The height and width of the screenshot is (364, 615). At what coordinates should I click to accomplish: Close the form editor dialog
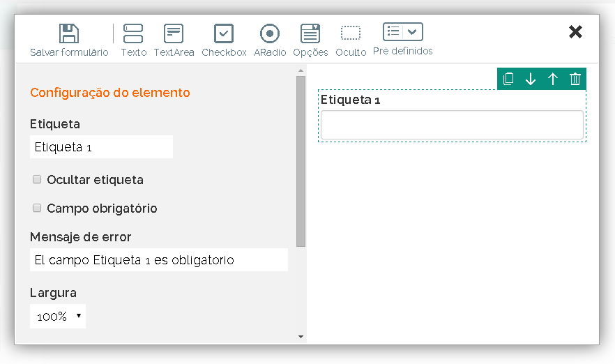(x=575, y=32)
